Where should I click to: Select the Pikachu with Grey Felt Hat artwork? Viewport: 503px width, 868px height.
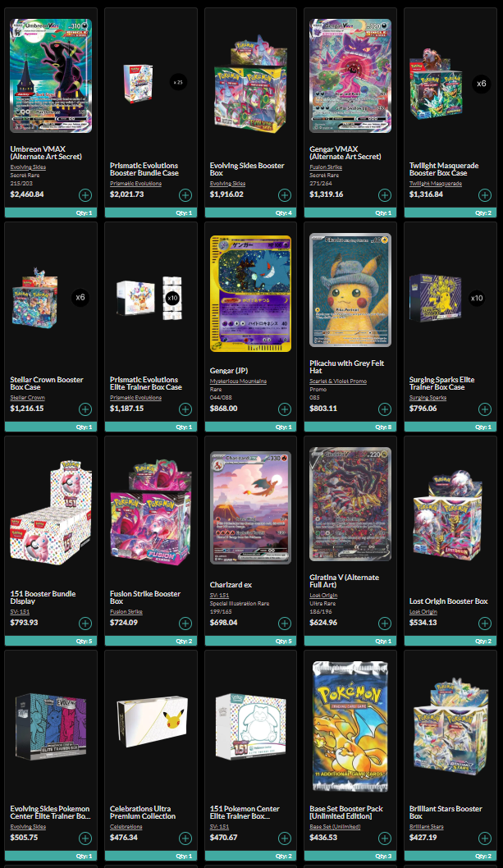[350, 290]
